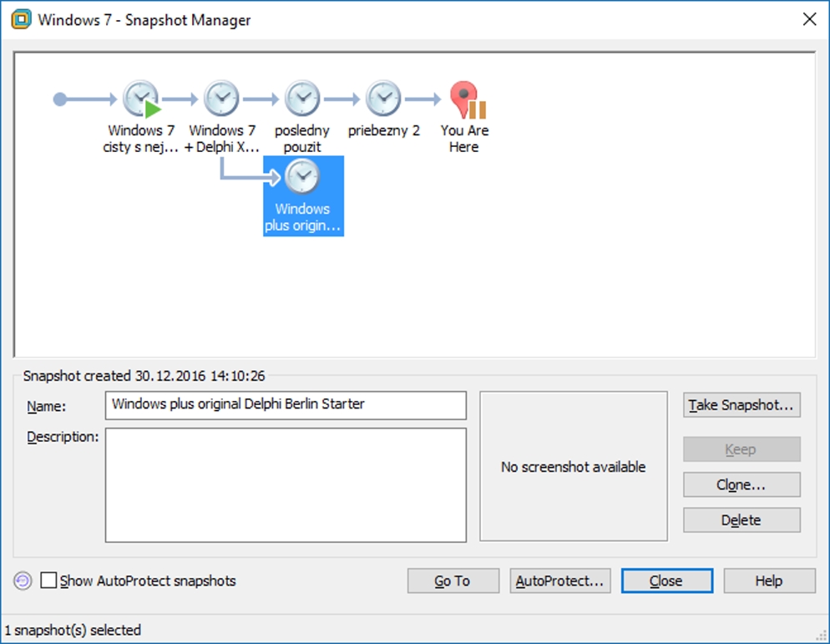Select the 'priebezny 2' snapshot clock icon
The image size is (830, 644).
point(383,99)
